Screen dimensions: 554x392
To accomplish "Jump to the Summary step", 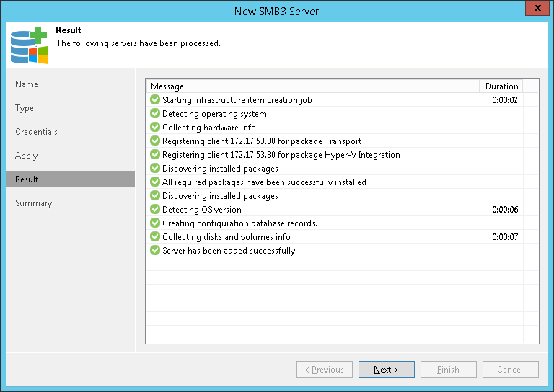I will tap(34, 203).
